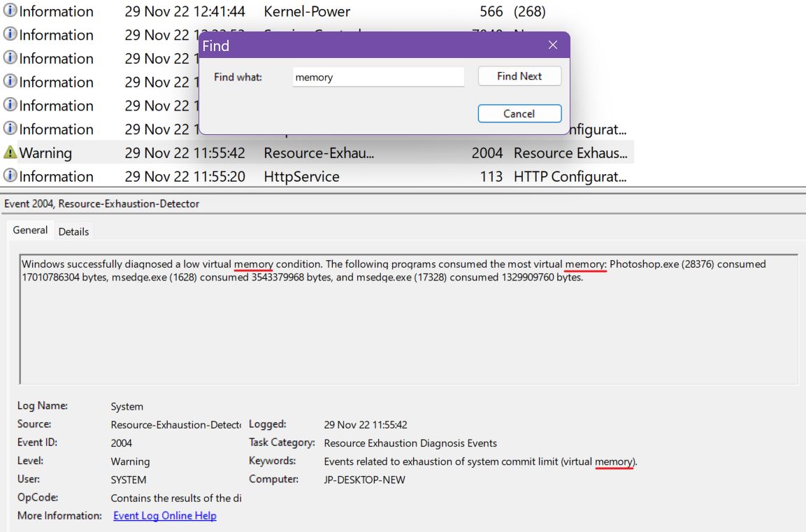Click the Information icon beside HttpService at 11:55:20
806x532 pixels.
pyautogui.click(x=10, y=176)
